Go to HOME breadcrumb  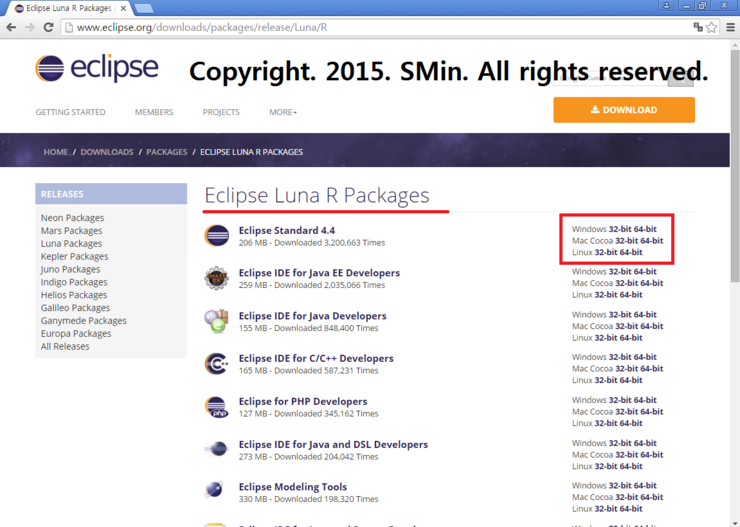(x=56, y=152)
